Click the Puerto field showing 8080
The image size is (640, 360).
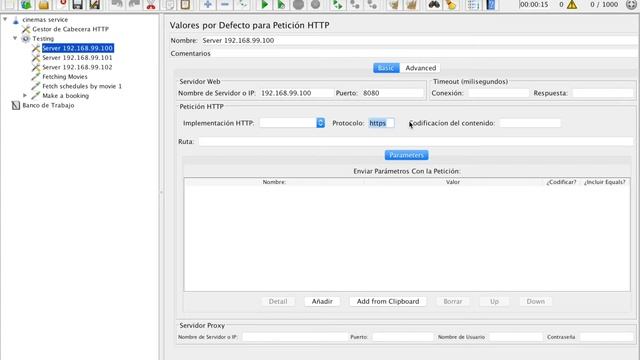click(x=393, y=93)
